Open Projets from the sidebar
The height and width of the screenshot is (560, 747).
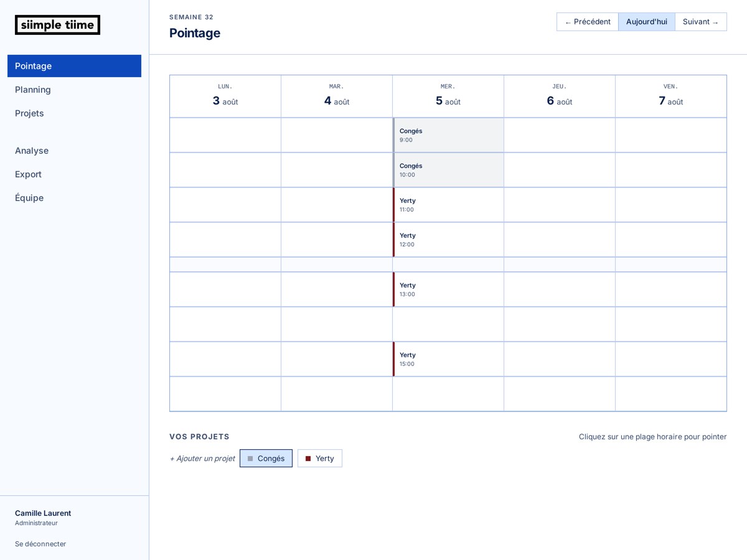point(74,113)
